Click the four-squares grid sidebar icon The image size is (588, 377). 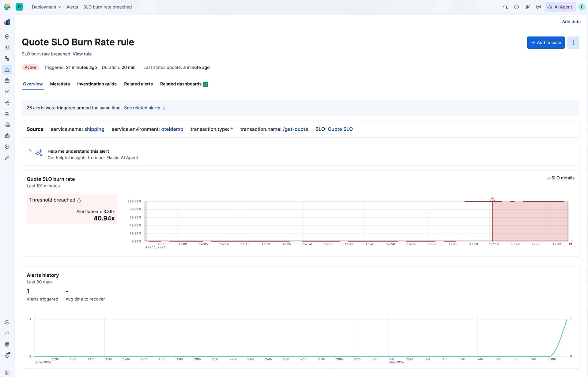click(7, 114)
